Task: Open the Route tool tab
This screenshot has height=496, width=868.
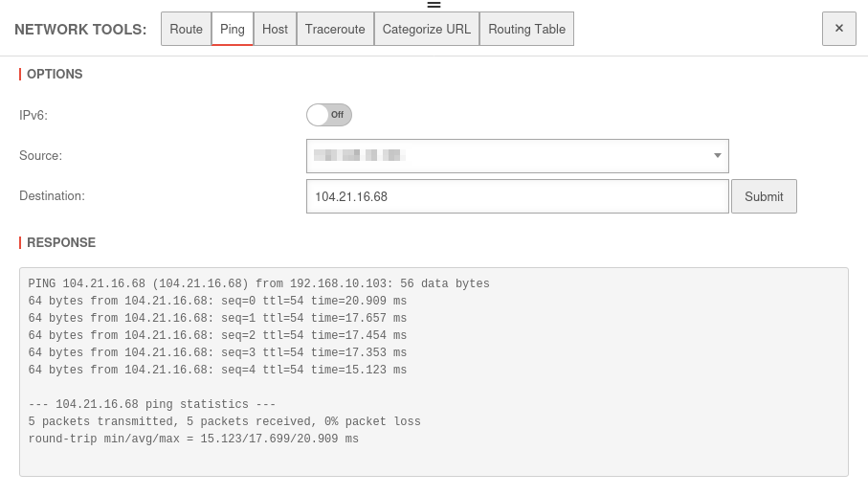Action: (x=186, y=29)
